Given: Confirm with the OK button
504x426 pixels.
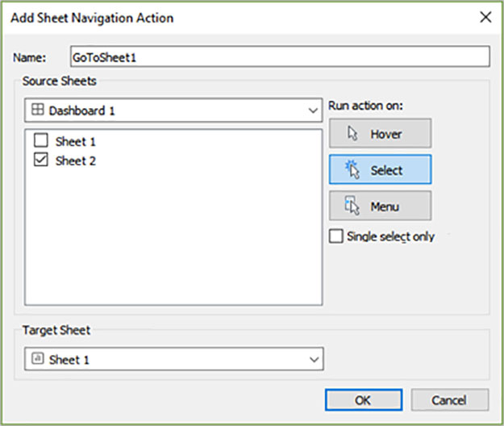Looking at the screenshot, I should click(364, 400).
